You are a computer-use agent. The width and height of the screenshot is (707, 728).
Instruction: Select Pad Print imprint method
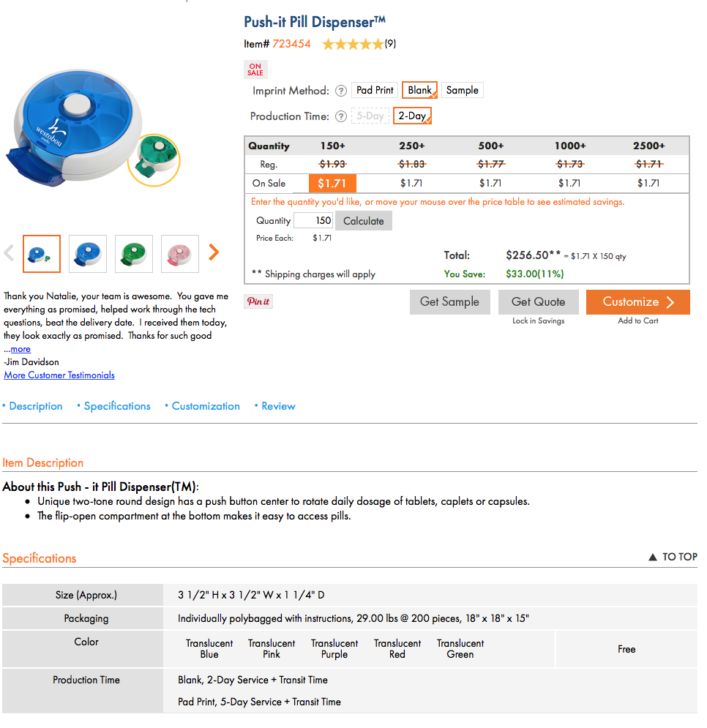pyautogui.click(x=375, y=90)
